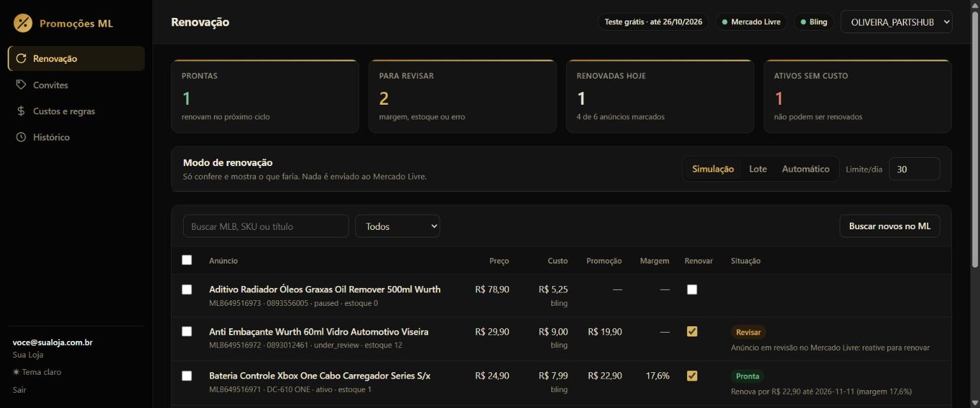Click the Prontas summary card
This screenshot has width=980, height=408.
[265, 96]
